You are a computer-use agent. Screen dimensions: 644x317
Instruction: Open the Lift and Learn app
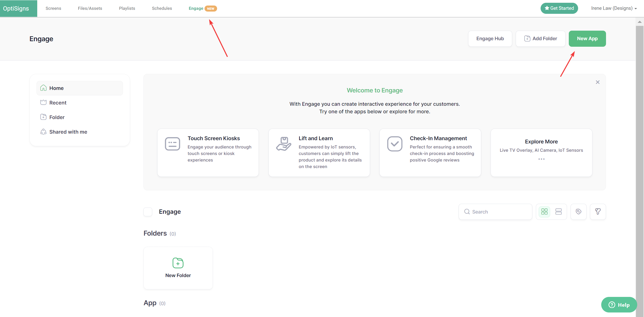[319, 152]
